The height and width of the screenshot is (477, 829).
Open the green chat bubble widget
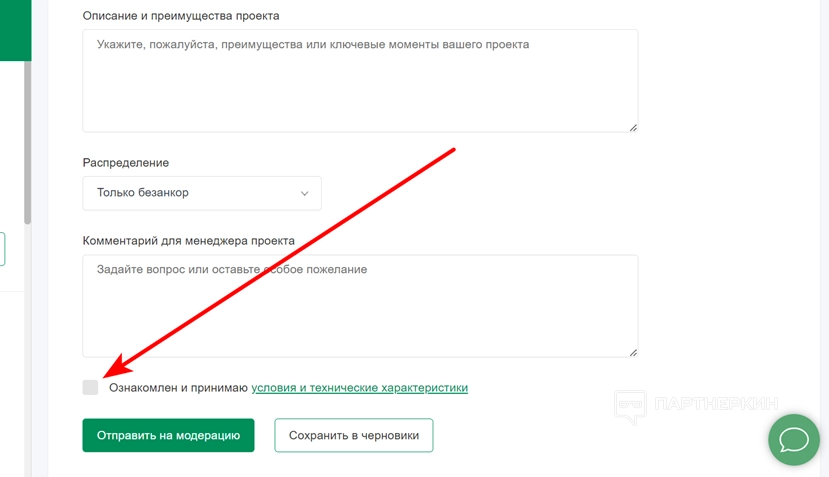click(x=794, y=439)
